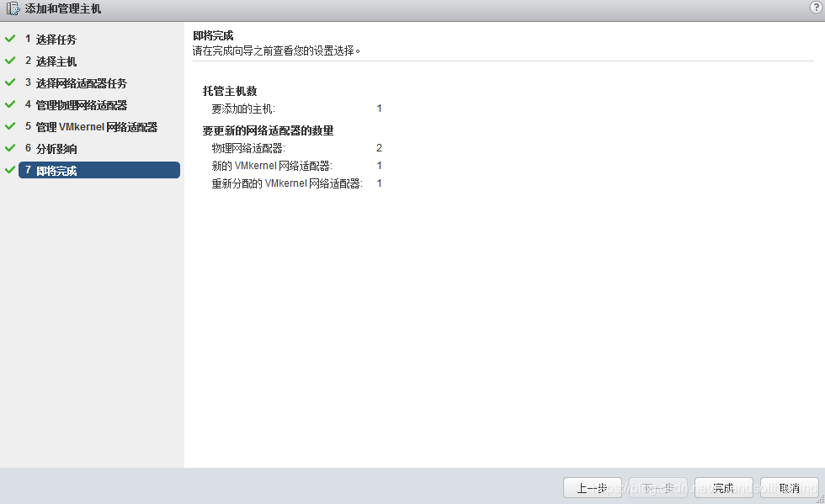Image resolution: width=825 pixels, height=504 pixels.
Task: Click the 要更新的网络适配器的数量 heading
Action: [x=268, y=130]
